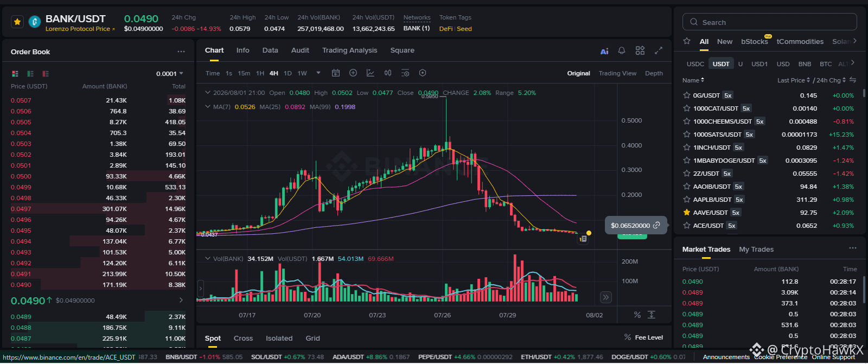Open order book 0.0001 precision dropdown

point(170,74)
